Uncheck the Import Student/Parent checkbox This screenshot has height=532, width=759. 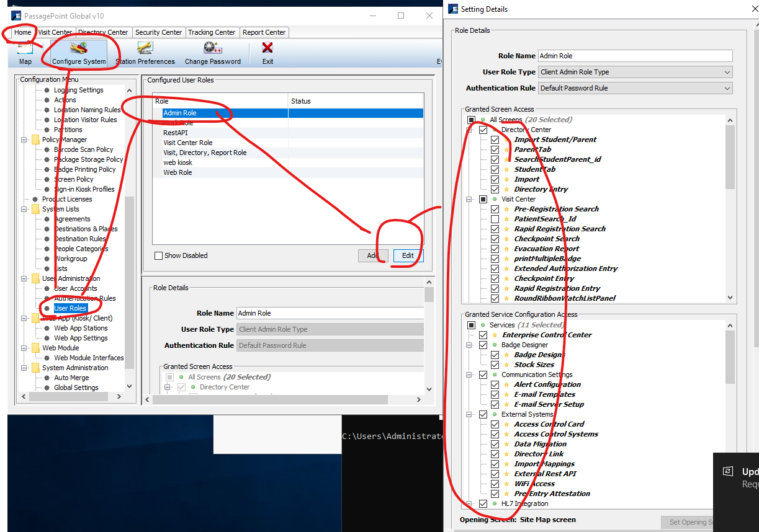tap(495, 140)
